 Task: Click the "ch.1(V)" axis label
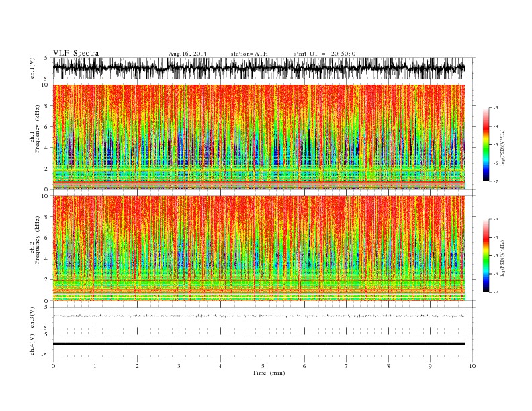(32, 68)
